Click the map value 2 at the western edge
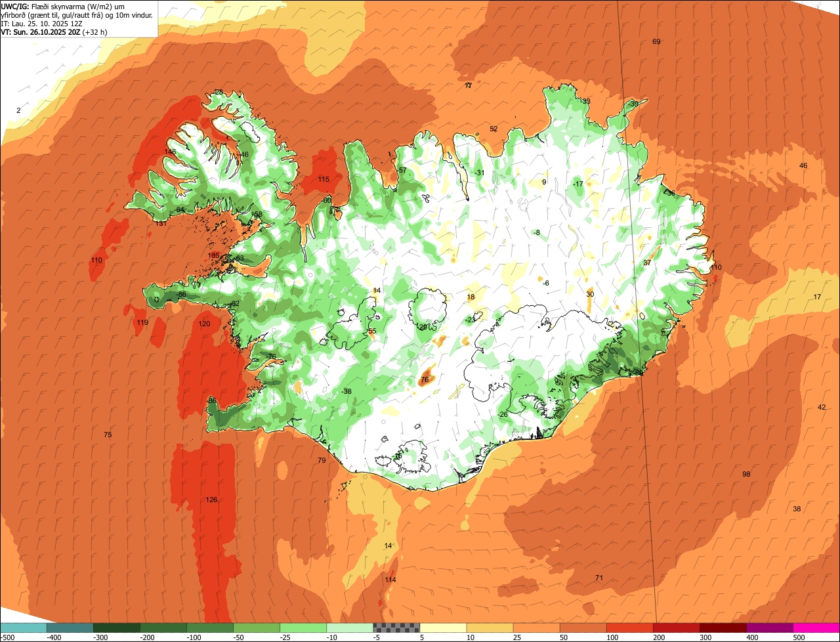840x642 pixels. 18,110
